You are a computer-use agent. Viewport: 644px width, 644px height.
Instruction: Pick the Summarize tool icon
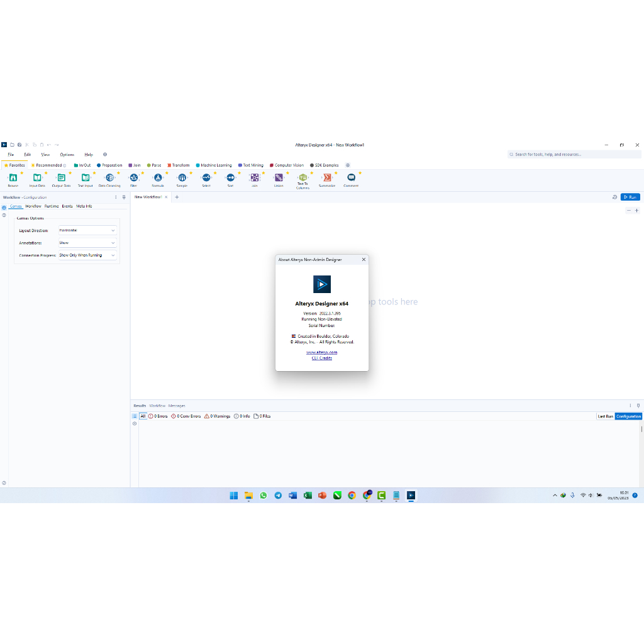327,178
